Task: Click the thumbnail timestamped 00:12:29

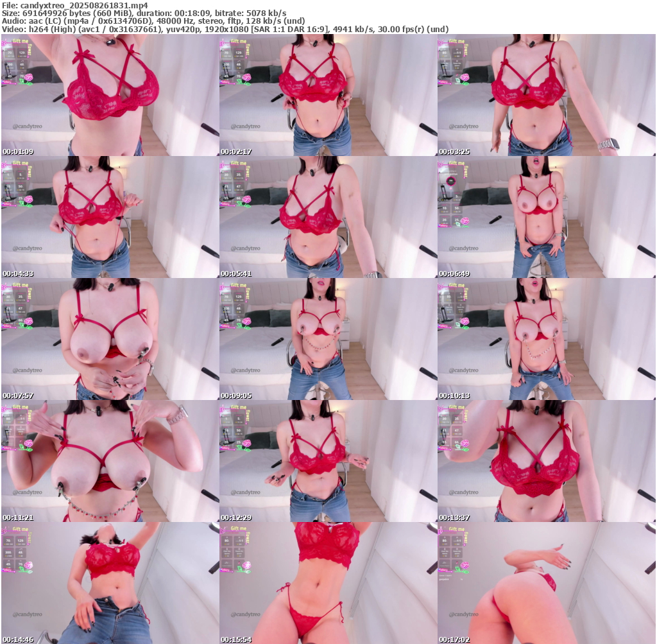Action: [327, 461]
